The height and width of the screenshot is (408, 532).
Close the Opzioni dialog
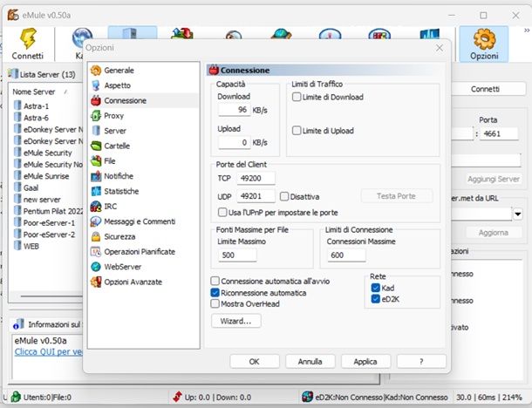pyautogui.click(x=440, y=48)
